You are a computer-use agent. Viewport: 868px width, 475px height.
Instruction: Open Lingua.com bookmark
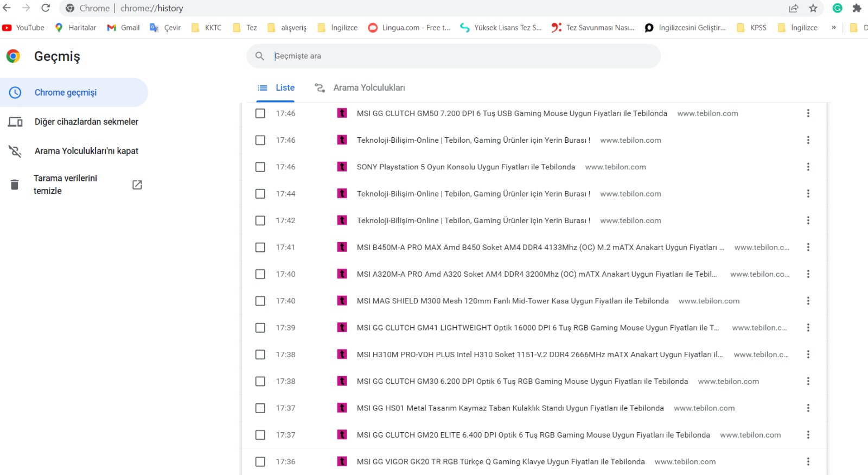409,28
